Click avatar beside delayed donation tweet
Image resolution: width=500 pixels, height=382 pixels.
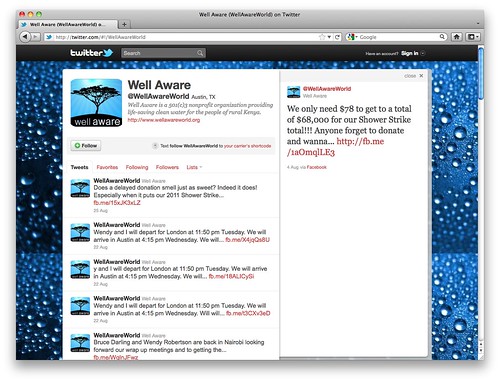pos(80,188)
